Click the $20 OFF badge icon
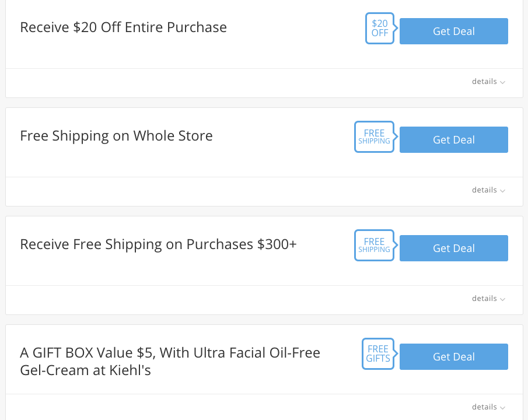 (380, 29)
